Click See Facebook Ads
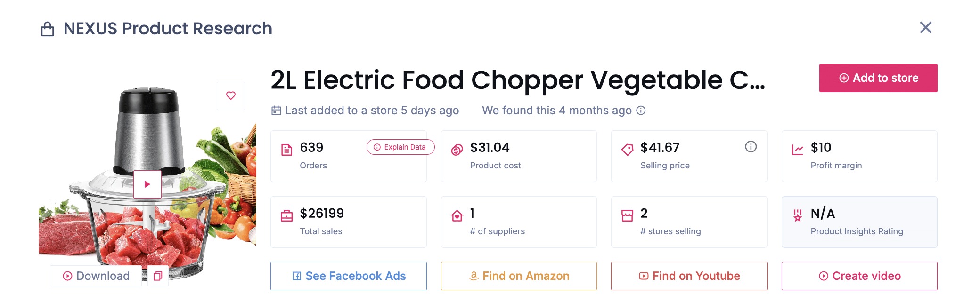 tap(348, 276)
